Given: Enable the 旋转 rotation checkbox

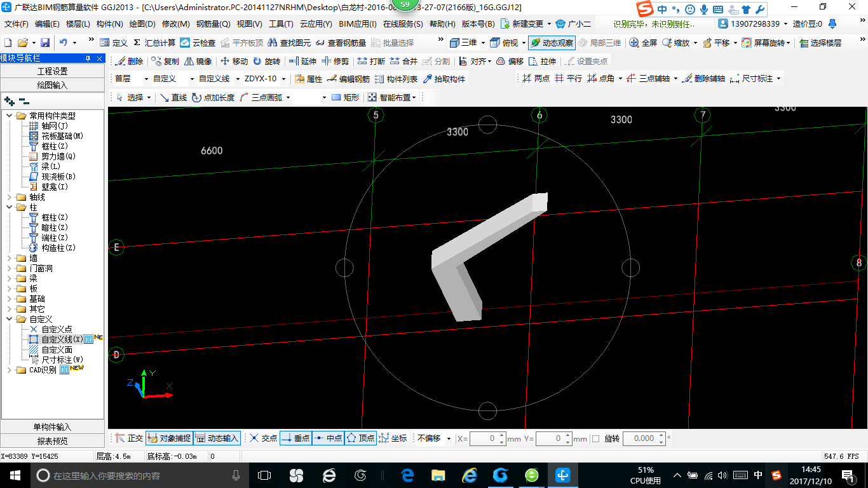Looking at the screenshot, I should pos(595,438).
